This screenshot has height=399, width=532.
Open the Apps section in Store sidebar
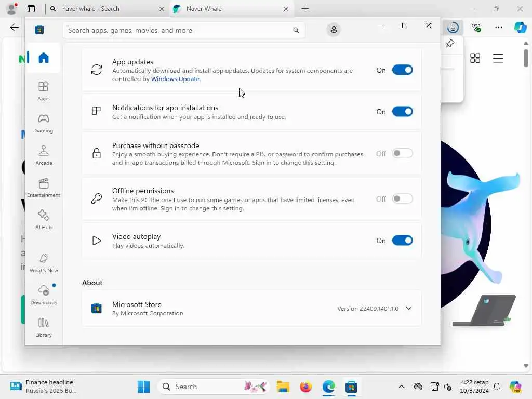click(44, 91)
